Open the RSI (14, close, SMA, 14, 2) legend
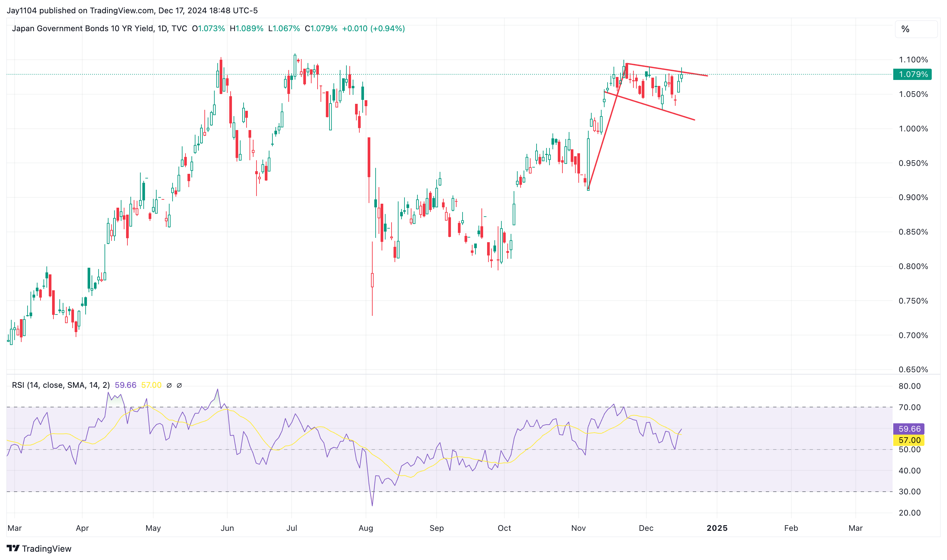This screenshot has width=947, height=560. point(61,385)
